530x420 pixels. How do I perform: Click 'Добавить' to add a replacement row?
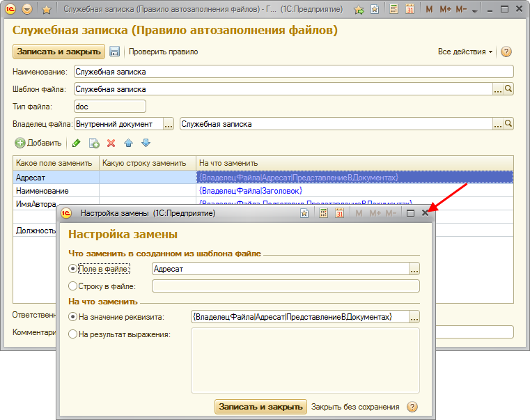[x=38, y=143]
